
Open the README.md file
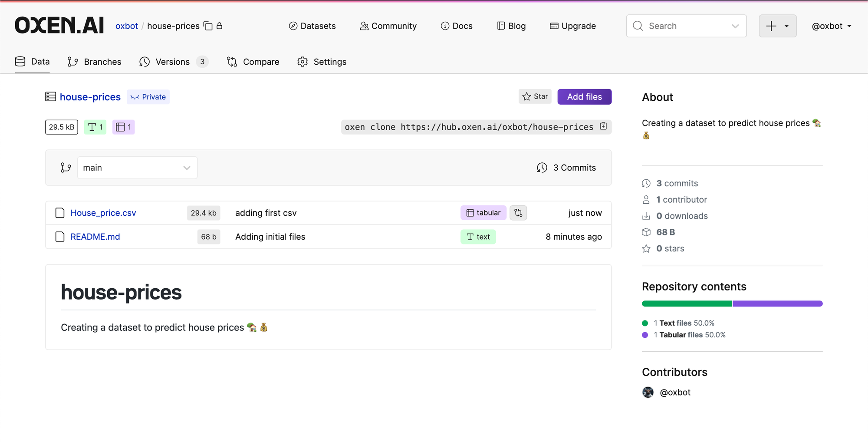pos(95,237)
